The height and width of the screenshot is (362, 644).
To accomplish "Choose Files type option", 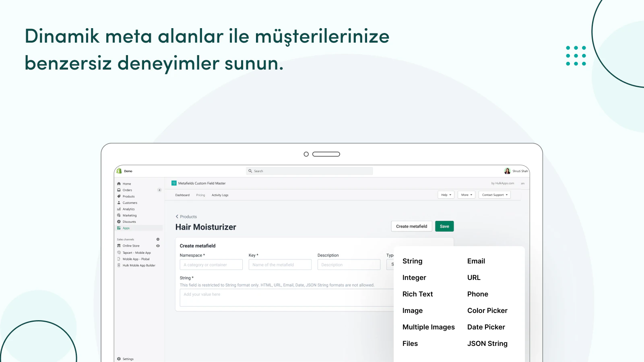I will 410,344.
